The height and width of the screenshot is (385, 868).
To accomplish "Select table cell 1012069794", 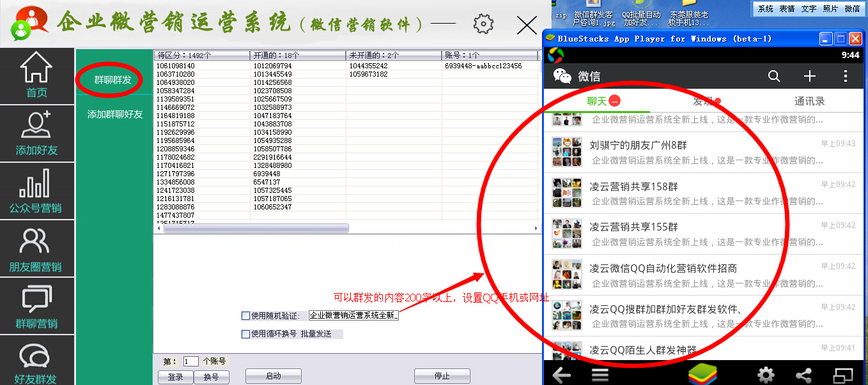I will pos(298,66).
